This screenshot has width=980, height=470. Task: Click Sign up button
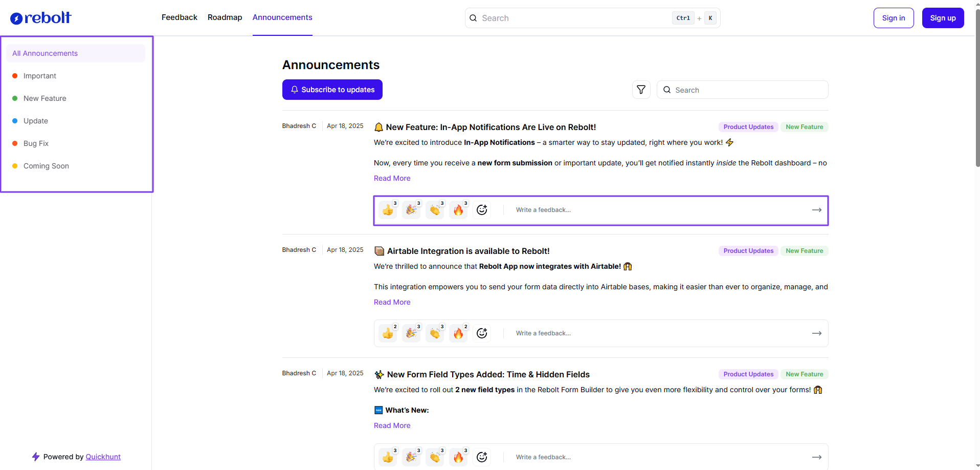pos(943,18)
